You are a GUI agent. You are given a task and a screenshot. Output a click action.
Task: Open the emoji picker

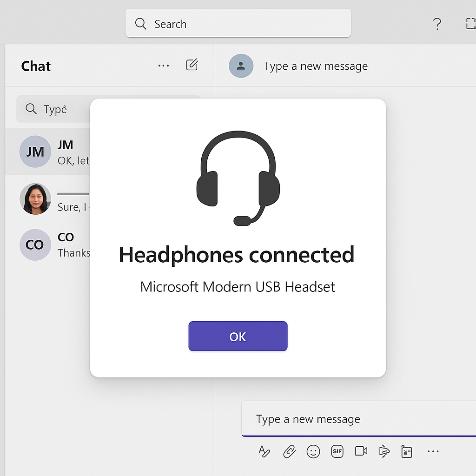(x=313, y=451)
